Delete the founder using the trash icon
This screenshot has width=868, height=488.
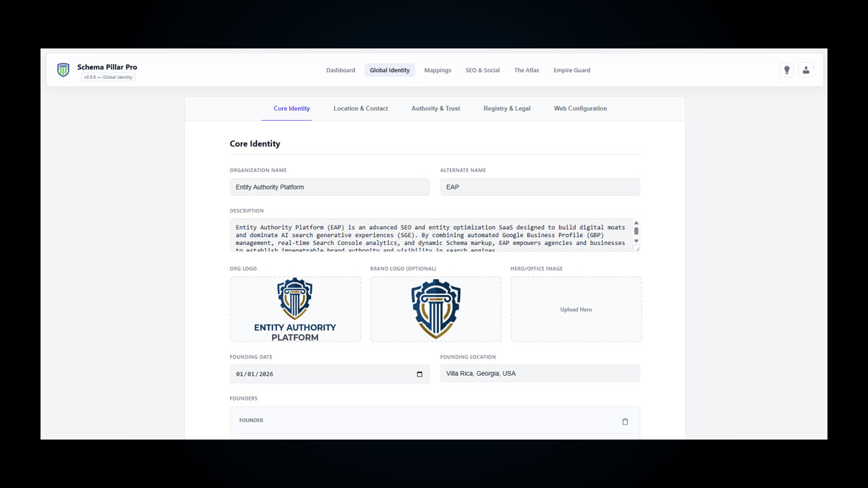625,421
